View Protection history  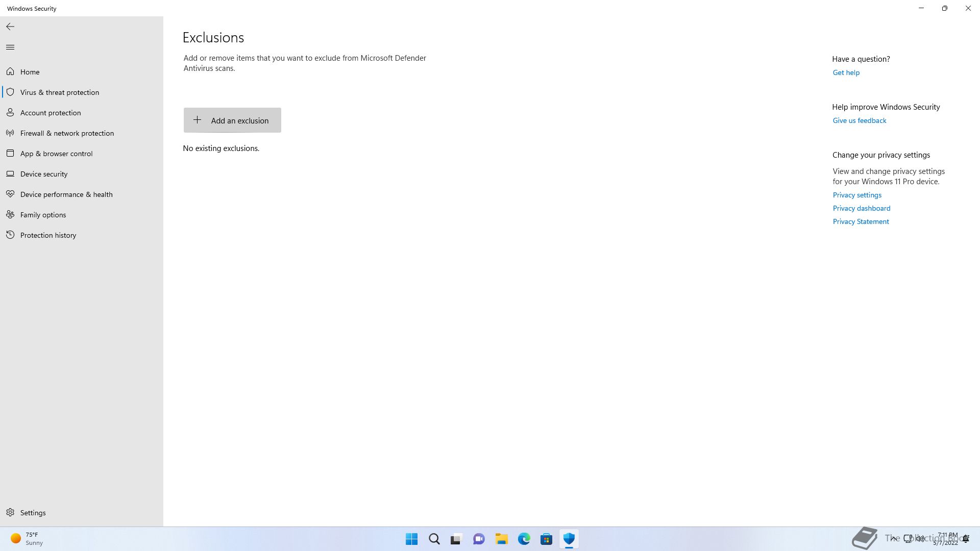tap(82, 235)
